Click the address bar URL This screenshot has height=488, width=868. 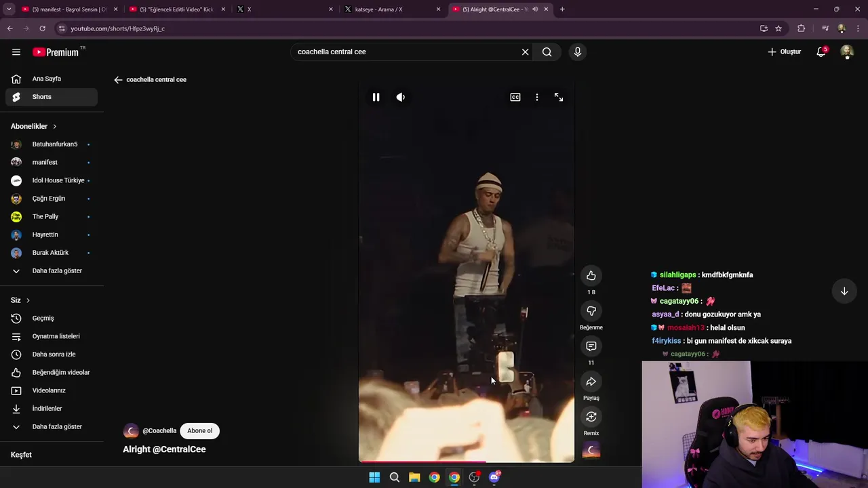(118, 28)
